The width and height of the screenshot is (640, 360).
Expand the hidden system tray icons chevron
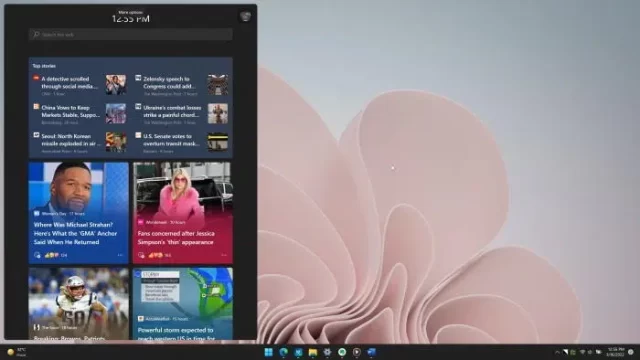pyautogui.click(x=557, y=352)
